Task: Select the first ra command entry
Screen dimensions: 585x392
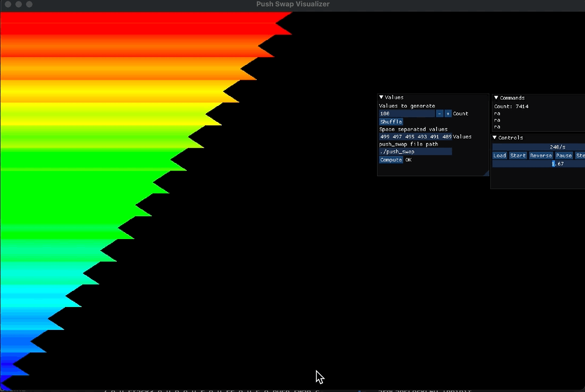Action: click(x=497, y=114)
